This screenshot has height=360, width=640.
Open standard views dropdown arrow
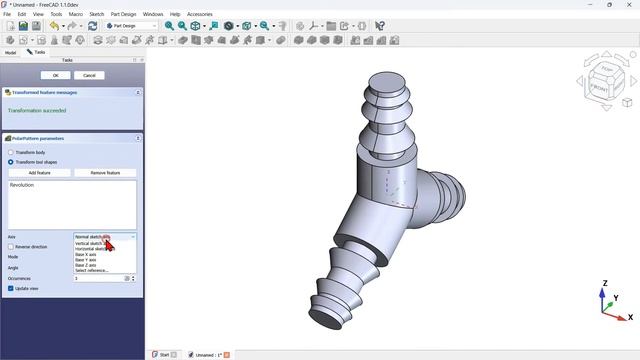(x=204, y=26)
